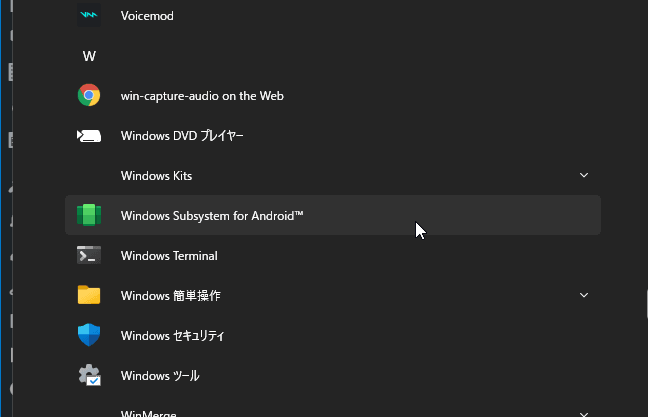Expand the Windows Kits folder chevron
Viewport: 648px width, 417px height.
tap(584, 176)
